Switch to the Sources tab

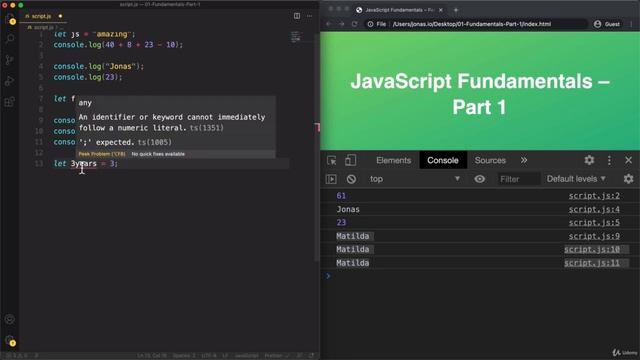pos(490,160)
